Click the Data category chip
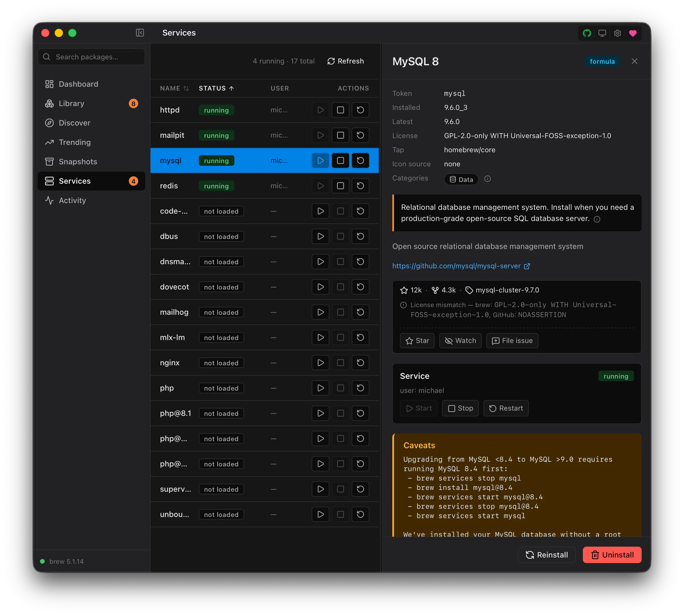Image resolution: width=684 pixels, height=616 pixels. [461, 179]
